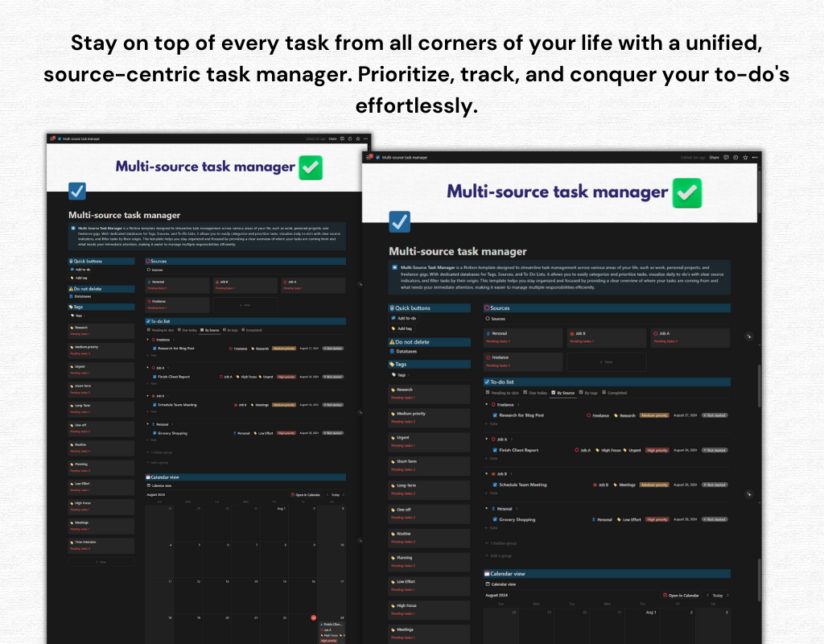Click the blue checkmark page icon in right window

(x=399, y=222)
